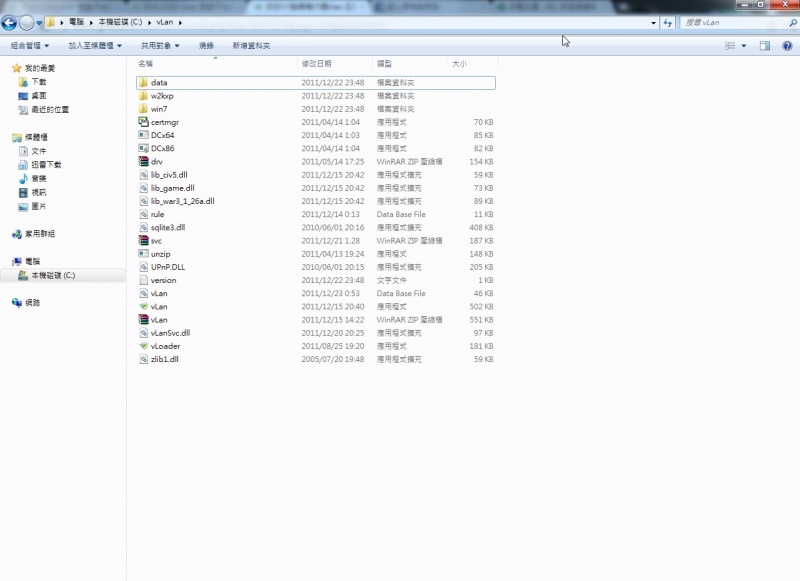800x581 pixels.
Task: Open the 加入至媒體櫃 menu
Action: coord(95,46)
